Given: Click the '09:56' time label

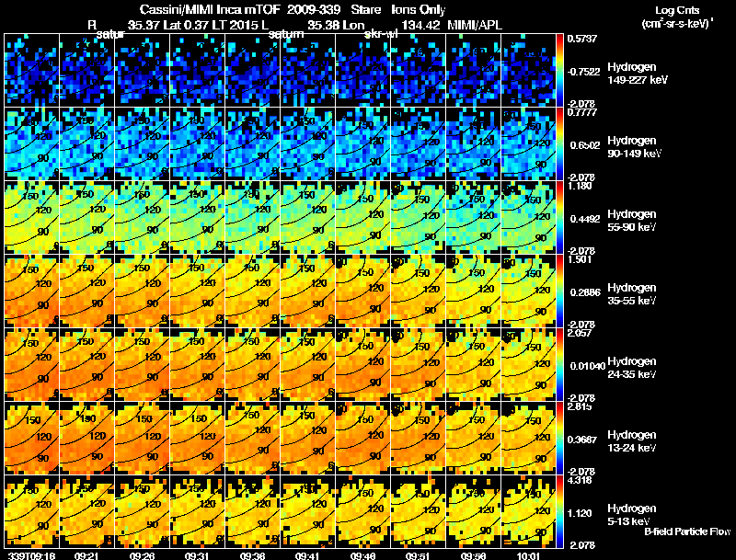Looking at the screenshot, I should [473, 555].
